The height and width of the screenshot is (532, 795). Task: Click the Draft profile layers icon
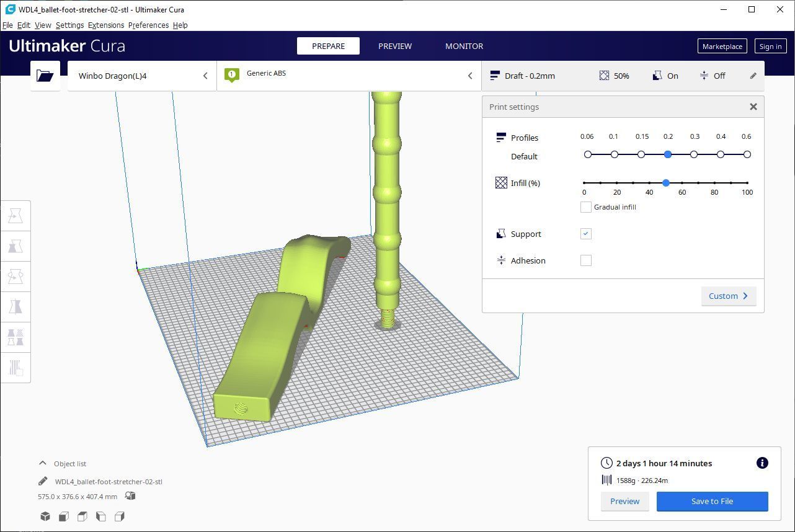point(495,76)
